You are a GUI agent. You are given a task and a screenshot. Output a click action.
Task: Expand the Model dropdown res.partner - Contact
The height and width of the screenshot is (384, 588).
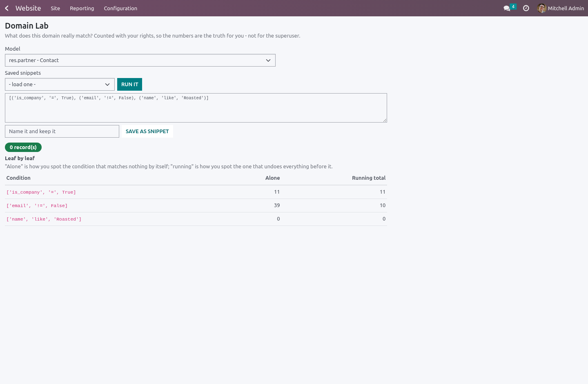pyautogui.click(x=140, y=60)
